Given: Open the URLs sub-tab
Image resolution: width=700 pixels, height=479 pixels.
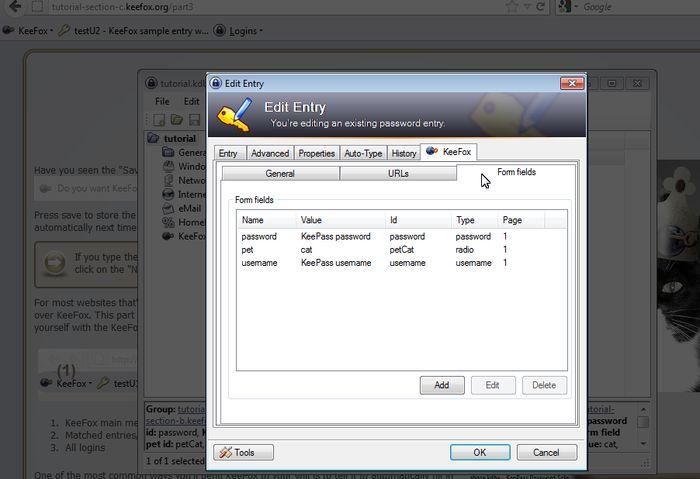Looking at the screenshot, I should pos(398,173).
